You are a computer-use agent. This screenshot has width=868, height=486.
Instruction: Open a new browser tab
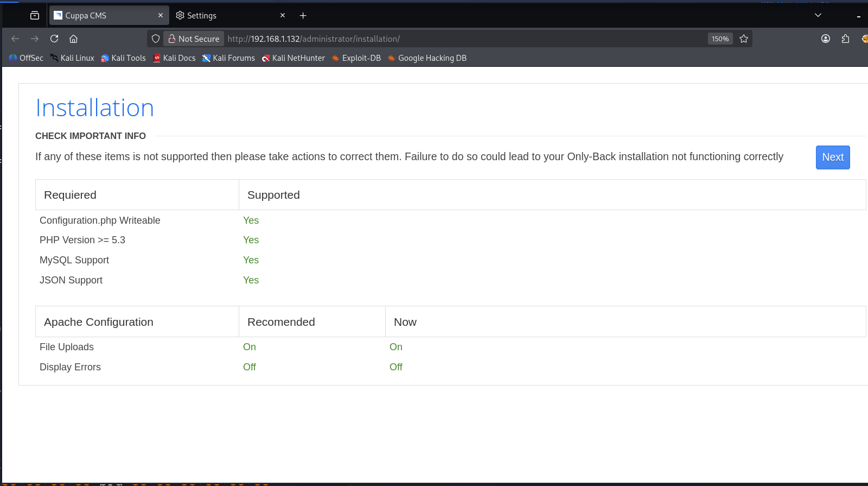303,16
